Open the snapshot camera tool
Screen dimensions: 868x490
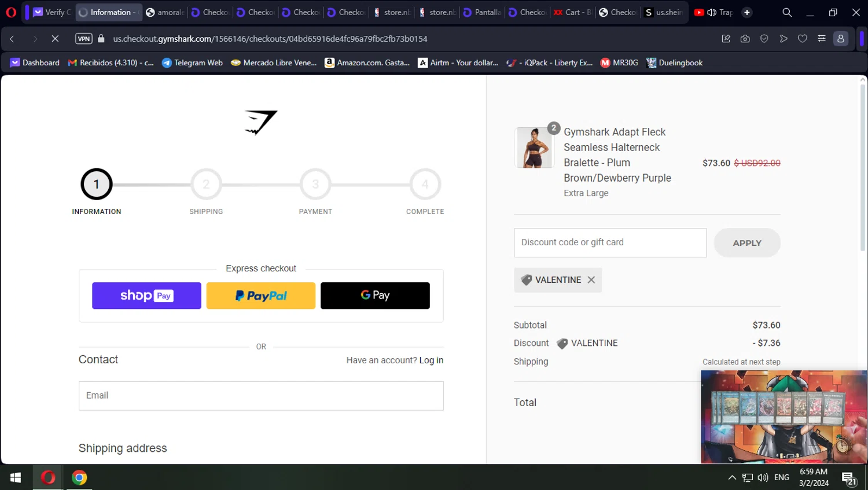(745, 39)
